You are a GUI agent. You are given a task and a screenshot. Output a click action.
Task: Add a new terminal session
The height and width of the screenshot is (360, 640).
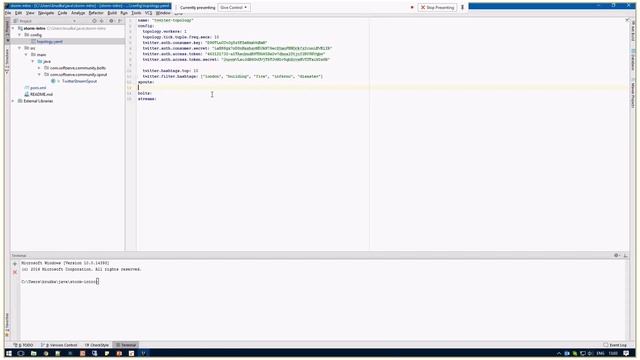[x=15, y=264]
